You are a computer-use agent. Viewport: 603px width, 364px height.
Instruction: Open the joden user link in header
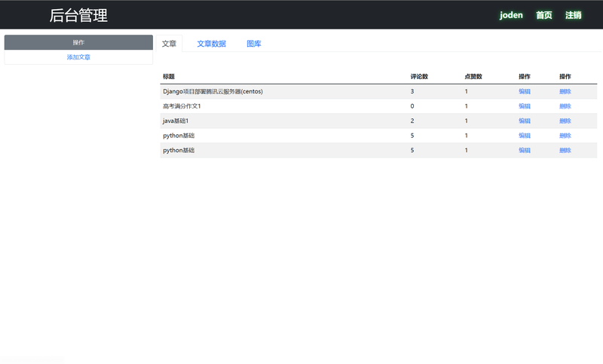511,15
